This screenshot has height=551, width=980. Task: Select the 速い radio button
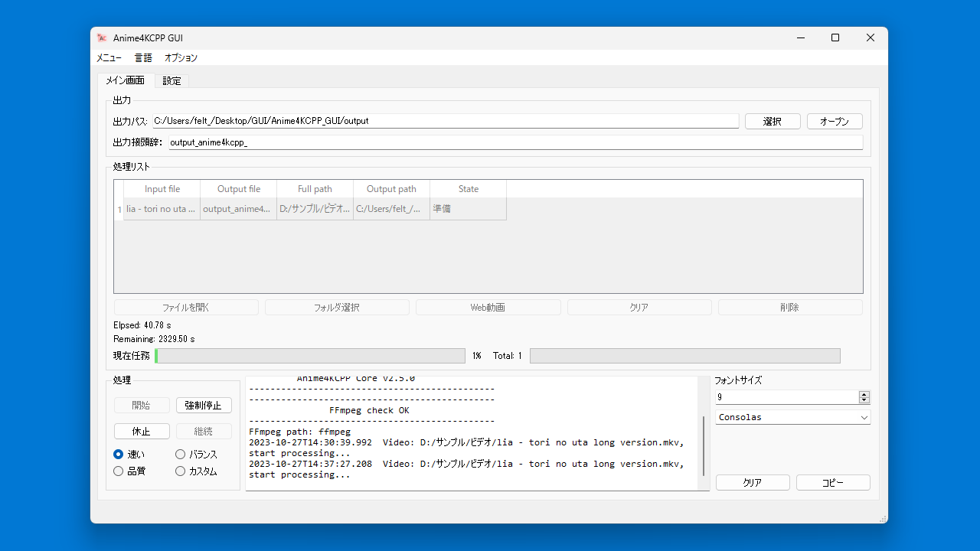click(118, 455)
